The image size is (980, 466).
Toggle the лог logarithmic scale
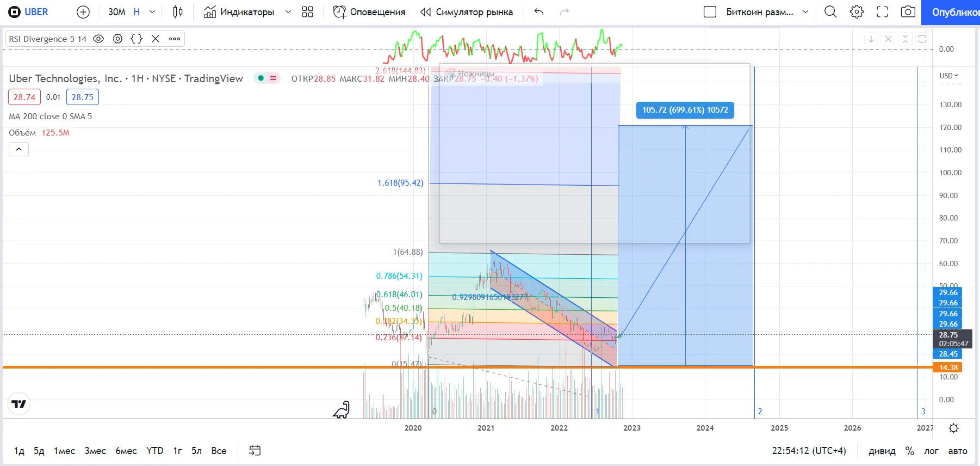coord(931,451)
